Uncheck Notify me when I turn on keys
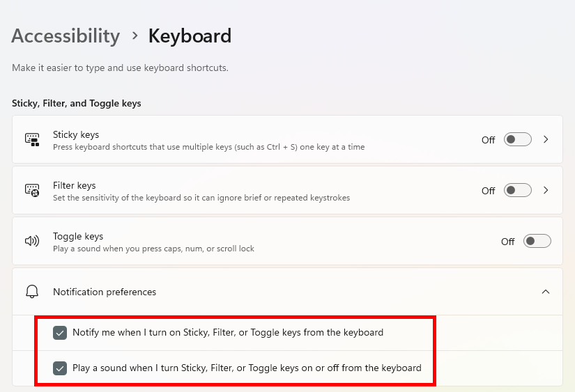Viewport: 575px width, 392px height. (x=60, y=333)
